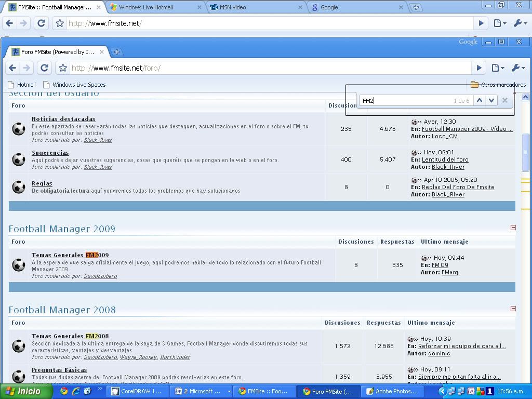
Task: Open last post Reglas Del Foro De Fmsite
Action: point(458,187)
